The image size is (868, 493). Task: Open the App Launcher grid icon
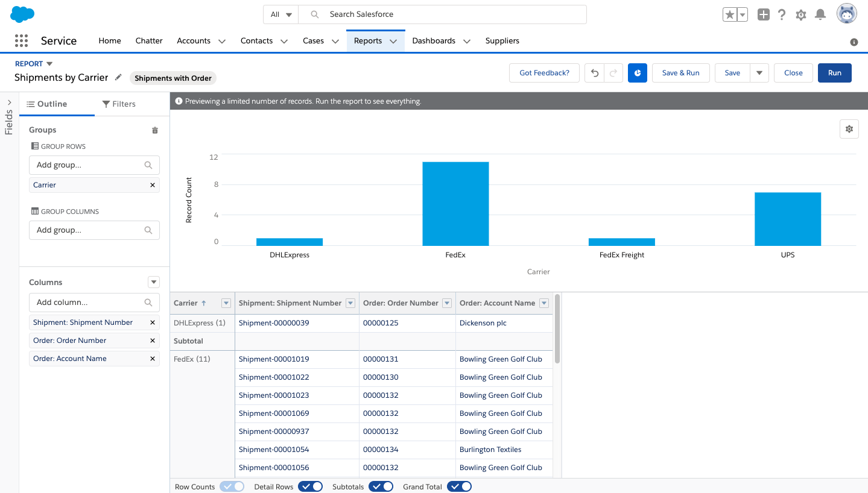tap(21, 40)
